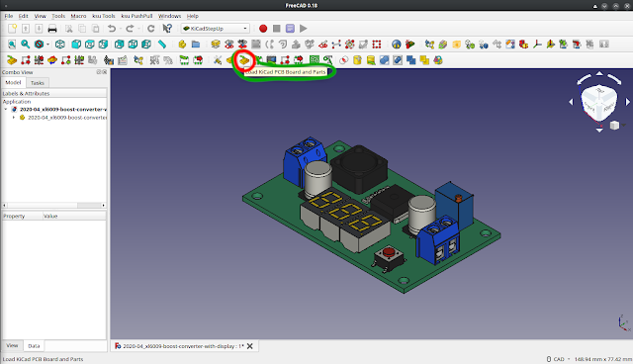Rotate view with nav cube left arrow
The height and width of the screenshot is (364, 633).
[x=571, y=102]
